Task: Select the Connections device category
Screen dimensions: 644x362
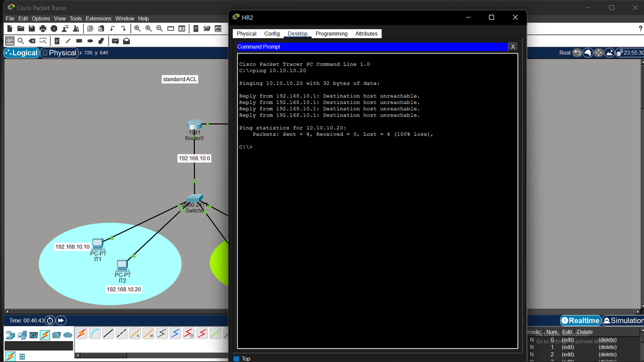Action: 45,334
